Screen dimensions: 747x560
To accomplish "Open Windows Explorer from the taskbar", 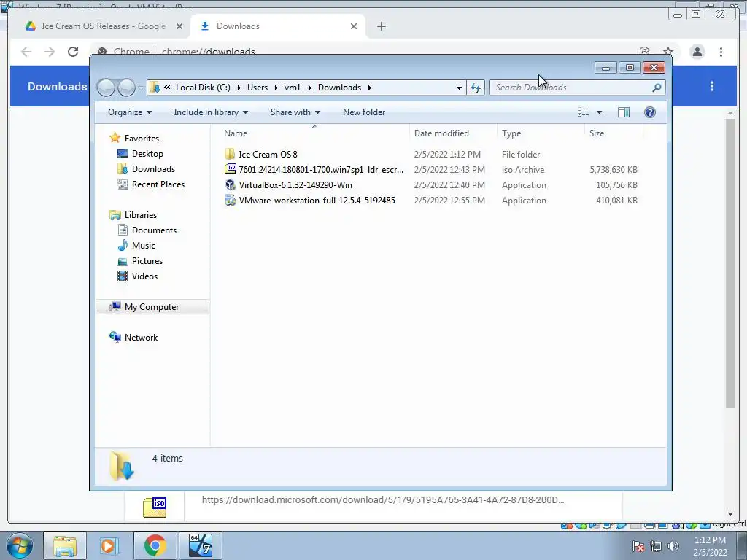I will (65, 545).
